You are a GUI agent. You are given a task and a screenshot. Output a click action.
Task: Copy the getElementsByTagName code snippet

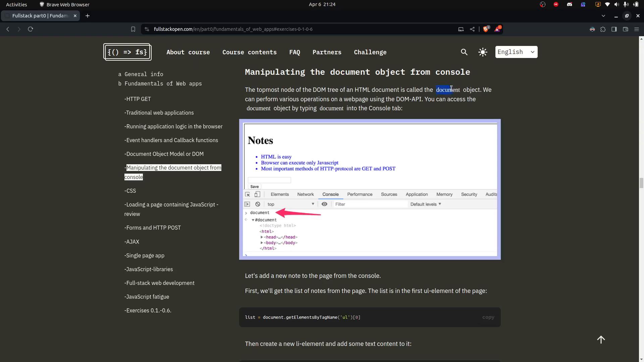point(488,317)
